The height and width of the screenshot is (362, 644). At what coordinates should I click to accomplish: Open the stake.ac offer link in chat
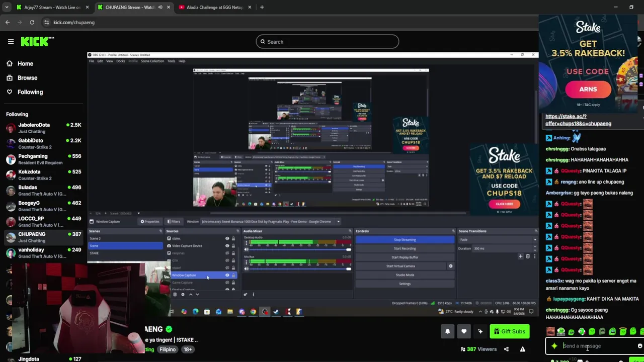point(578,120)
